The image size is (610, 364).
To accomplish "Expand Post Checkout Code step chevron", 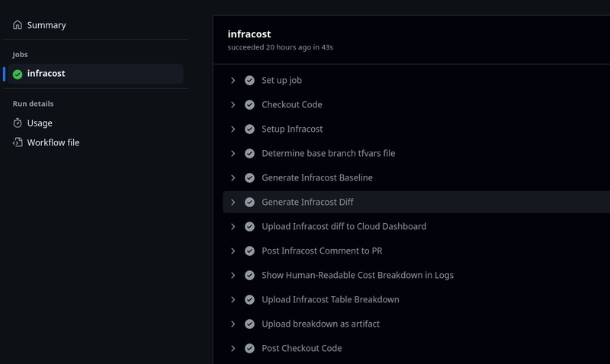I will pos(233,349).
